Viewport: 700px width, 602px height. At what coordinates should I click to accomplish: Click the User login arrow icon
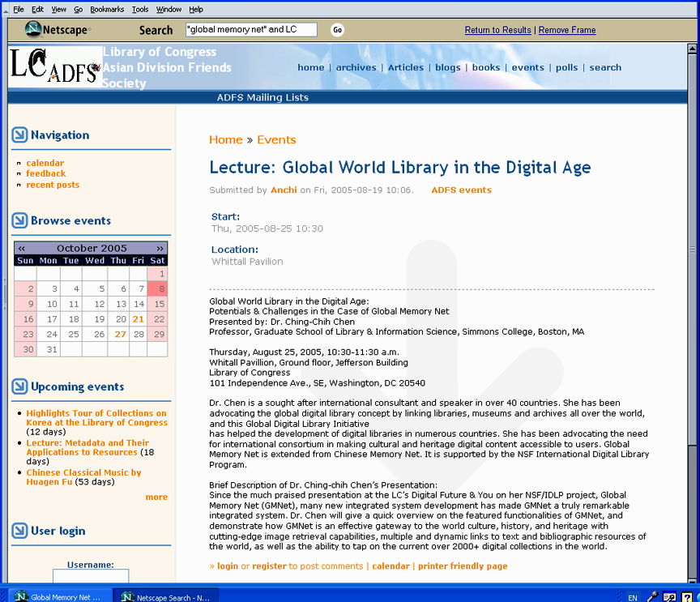tap(19, 531)
